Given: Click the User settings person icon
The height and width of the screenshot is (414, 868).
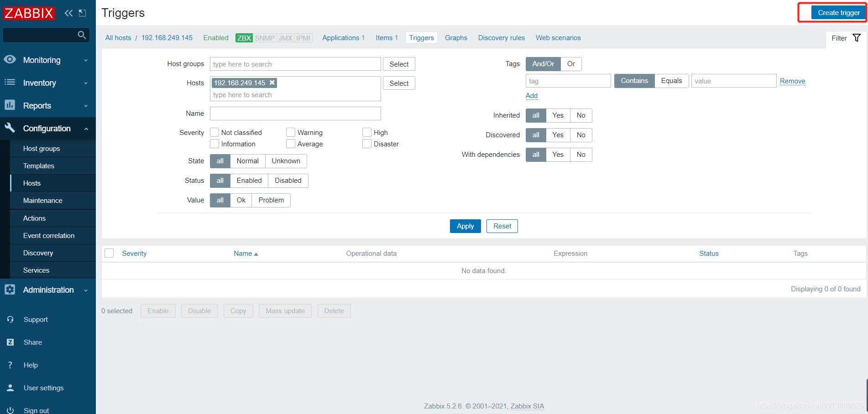Looking at the screenshot, I should click(x=10, y=388).
